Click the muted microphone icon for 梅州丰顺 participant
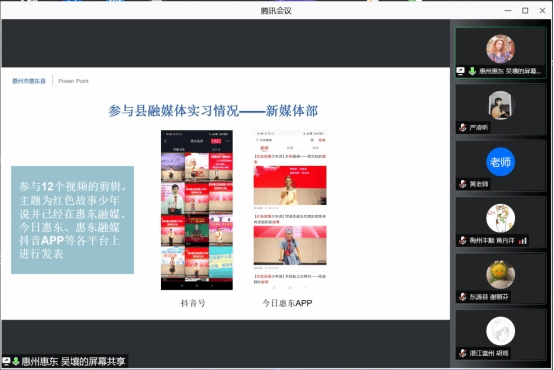 (462, 241)
